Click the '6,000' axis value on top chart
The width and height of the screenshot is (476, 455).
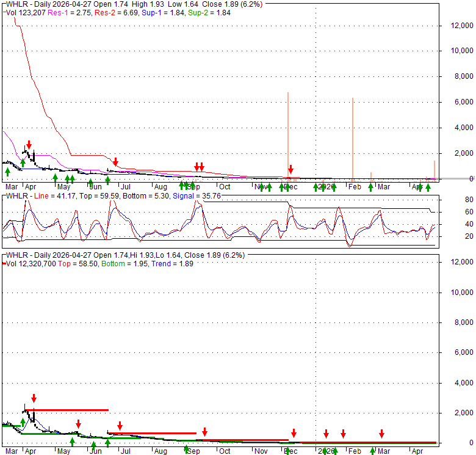(464, 102)
